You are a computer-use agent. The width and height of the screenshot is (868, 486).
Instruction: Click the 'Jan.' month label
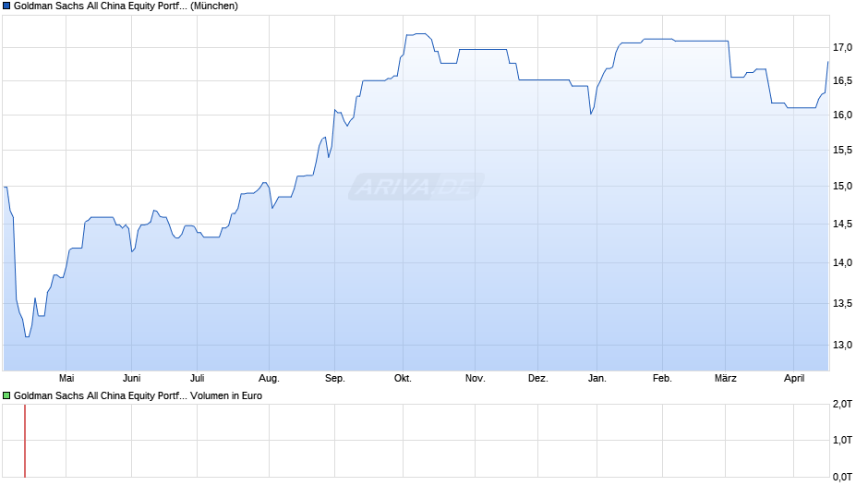click(597, 378)
